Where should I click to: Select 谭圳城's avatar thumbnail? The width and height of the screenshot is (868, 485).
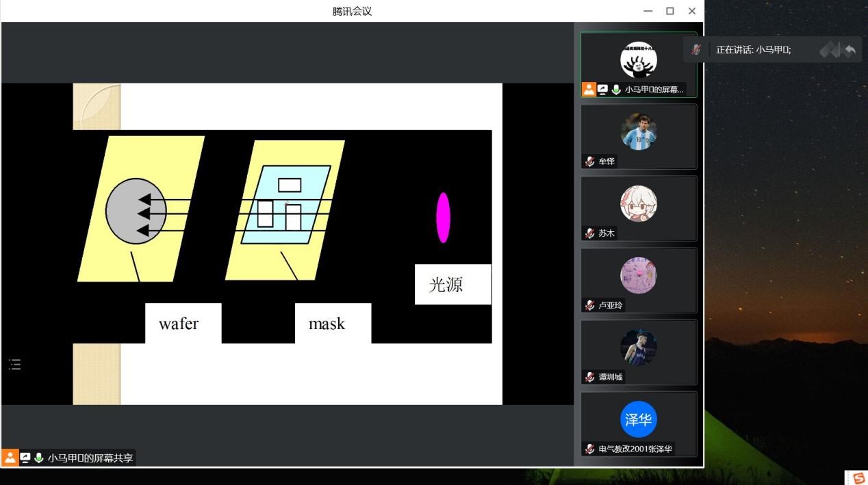click(x=638, y=348)
